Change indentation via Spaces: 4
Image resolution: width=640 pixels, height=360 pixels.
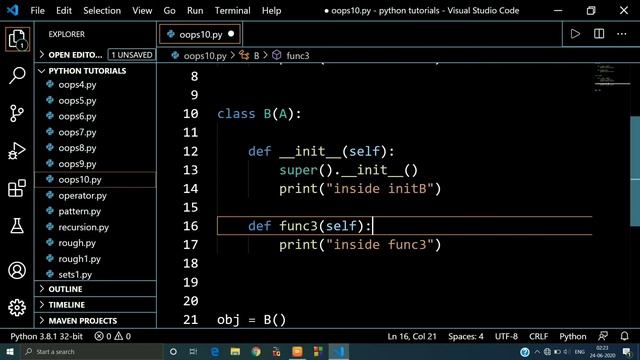tap(466, 336)
